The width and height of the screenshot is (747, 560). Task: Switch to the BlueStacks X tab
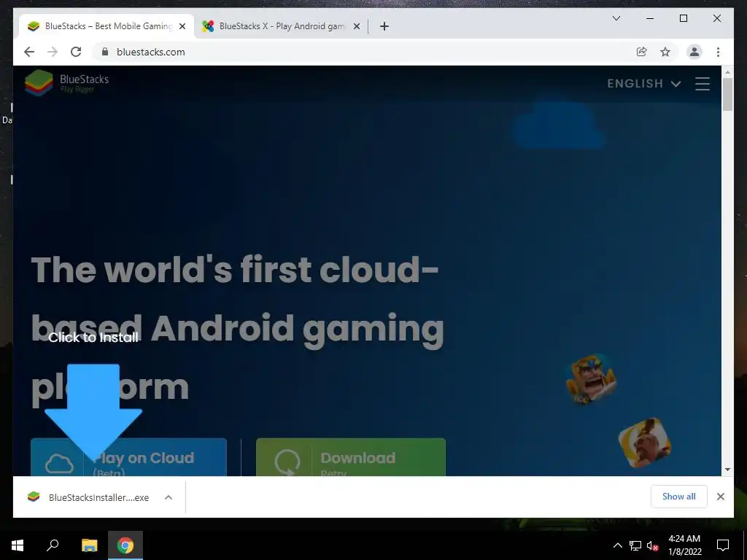pyautogui.click(x=281, y=26)
